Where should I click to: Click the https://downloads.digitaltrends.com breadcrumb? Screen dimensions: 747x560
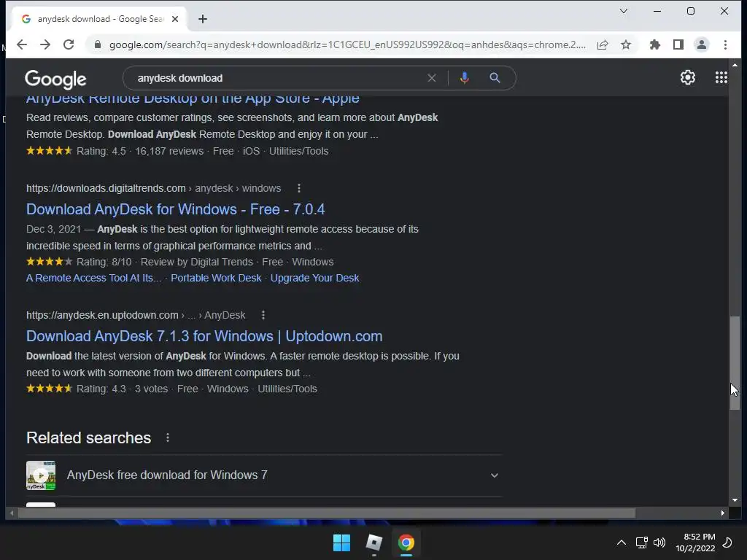[106, 189]
